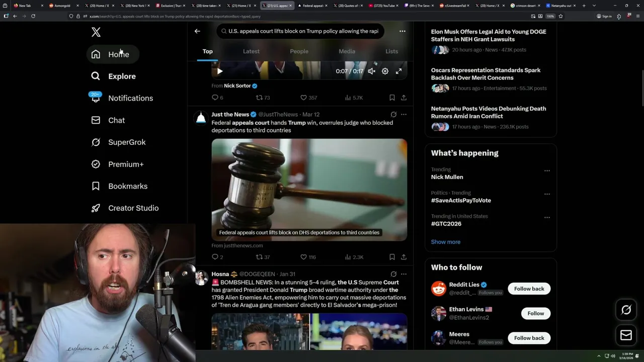644x362 pixels.
Task: Bookmark this page with star icon
Action: (x=560, y=16)
